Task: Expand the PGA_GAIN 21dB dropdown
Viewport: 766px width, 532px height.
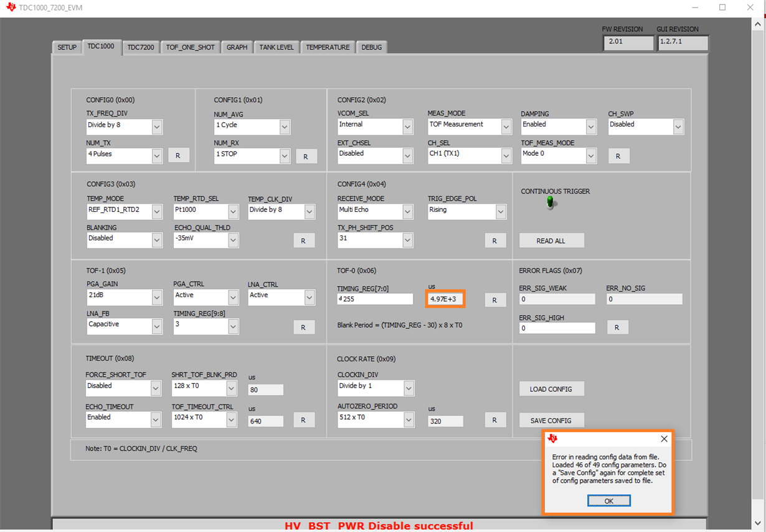Action: pyautogui.click(x=157, y=298)
